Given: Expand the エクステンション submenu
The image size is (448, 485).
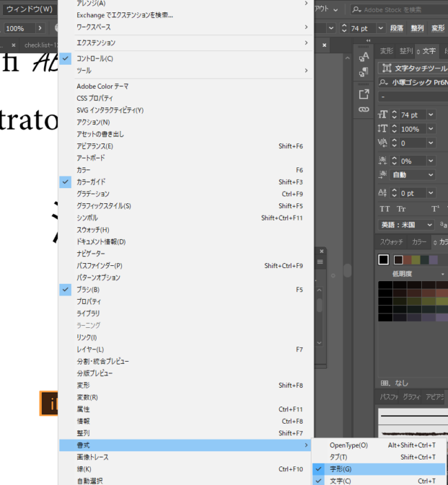Looking at the screenshot, I should [186, 43].
